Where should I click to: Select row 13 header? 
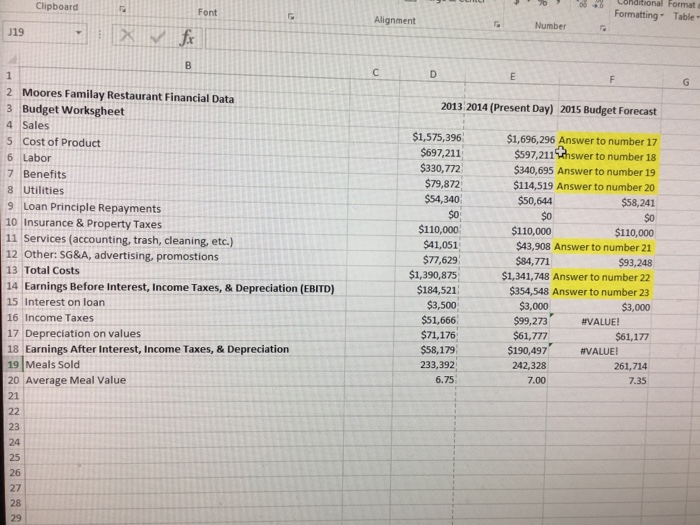click(x=12, y=270)
